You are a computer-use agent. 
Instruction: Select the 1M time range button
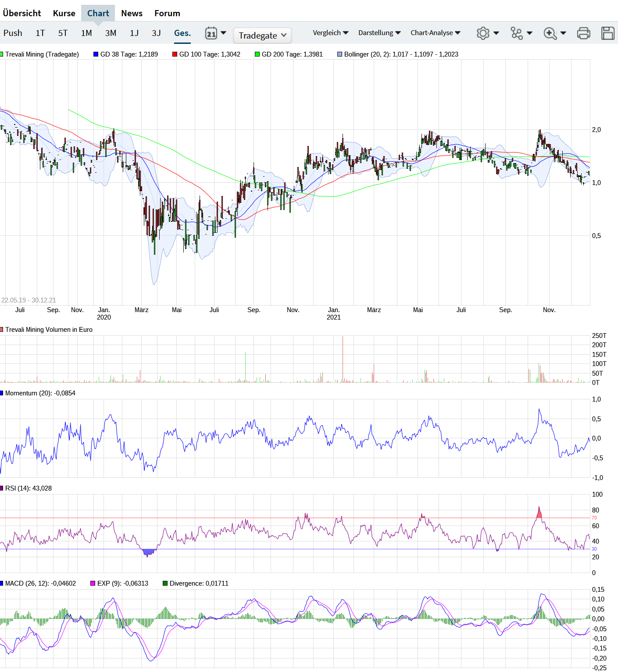86,33
